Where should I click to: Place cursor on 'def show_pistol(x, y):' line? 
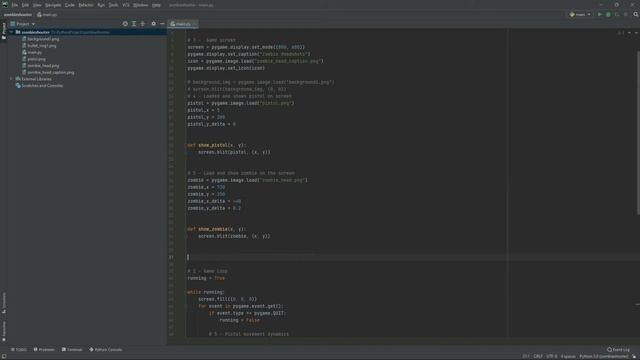pos(217,145)
